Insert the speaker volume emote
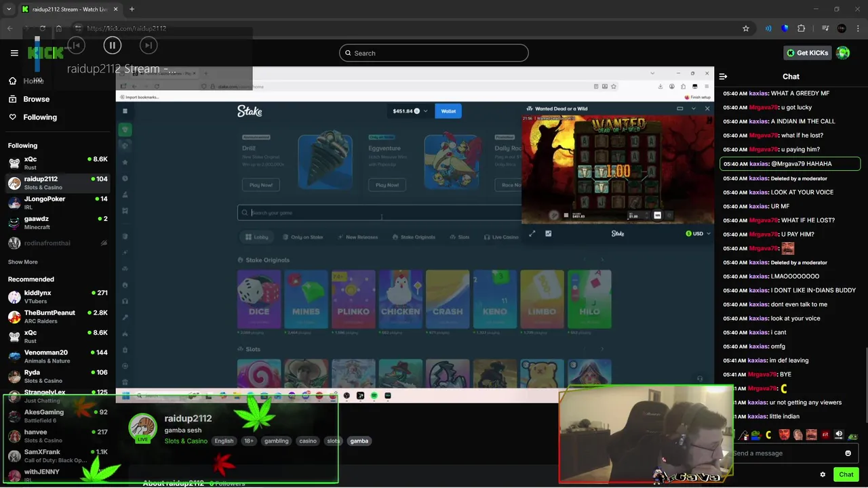The height and width of the screenshot is (488, 868). point(839,435)
